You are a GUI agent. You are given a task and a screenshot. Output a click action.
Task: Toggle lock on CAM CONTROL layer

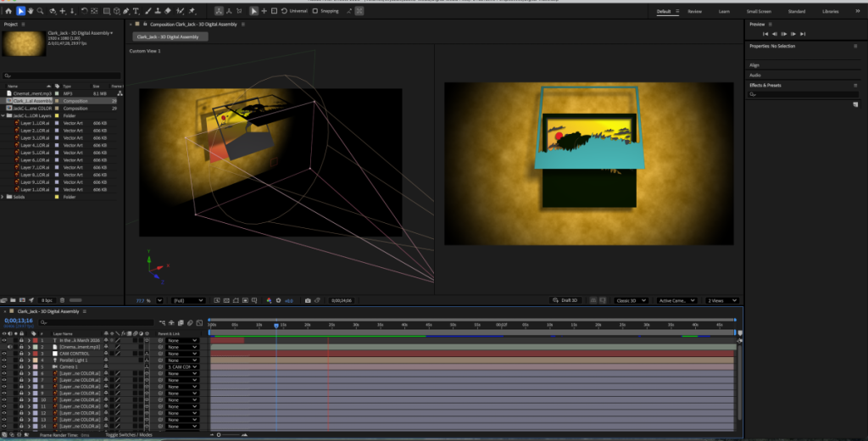21,354
